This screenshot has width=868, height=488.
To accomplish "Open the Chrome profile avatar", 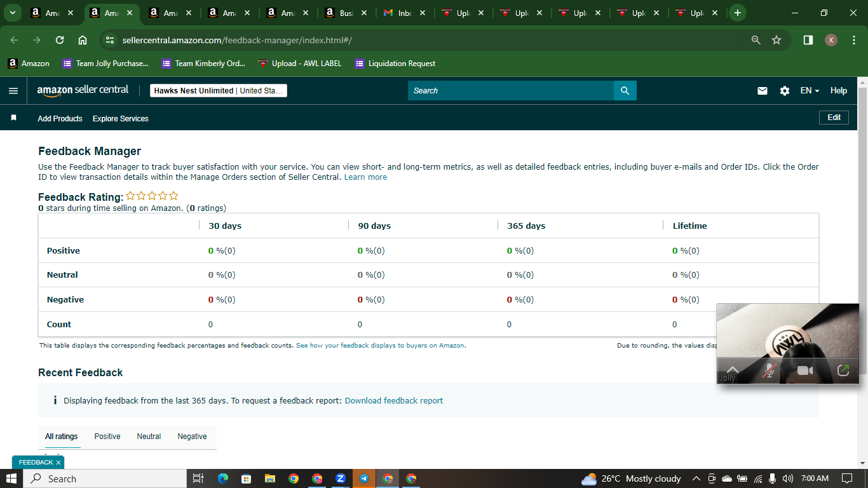I will pyautogui.click(x=831, y=40).
